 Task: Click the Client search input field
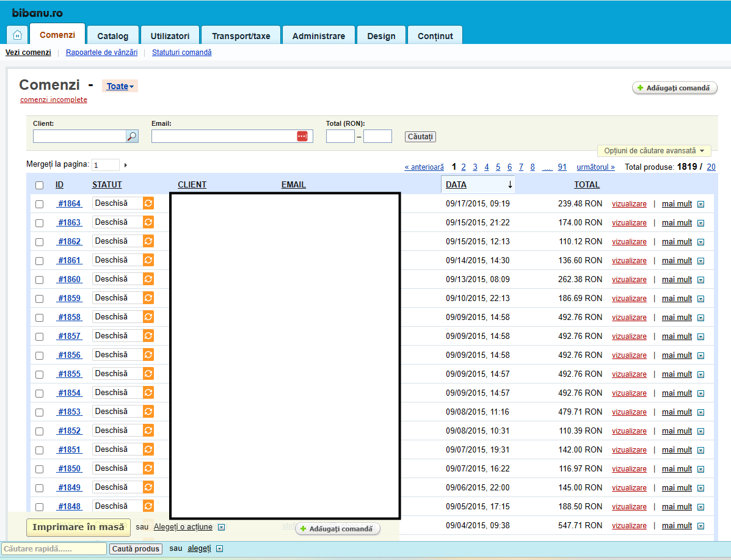click(x=80, y=136)
